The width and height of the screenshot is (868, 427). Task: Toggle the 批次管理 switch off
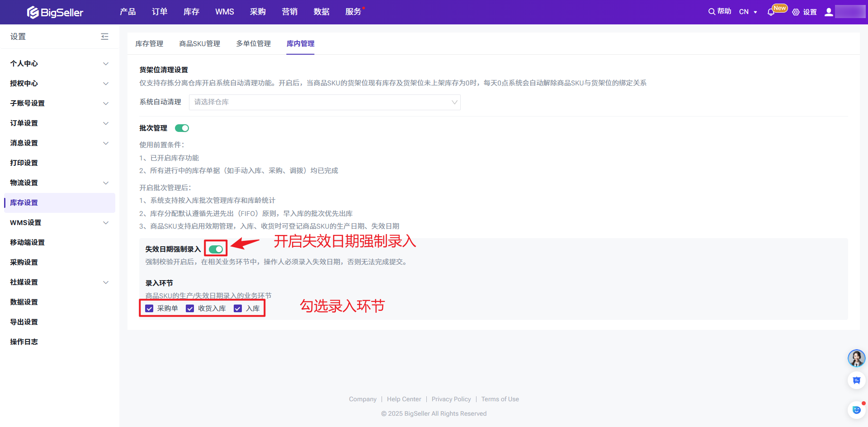click(x=182, y=128)
